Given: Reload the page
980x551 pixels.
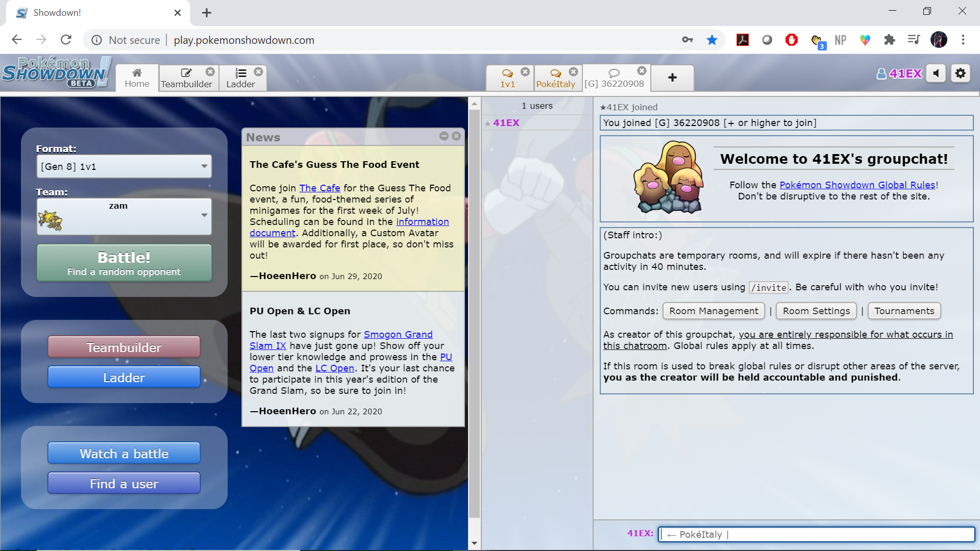Looking at the screenshot, I should click(66, 40).
